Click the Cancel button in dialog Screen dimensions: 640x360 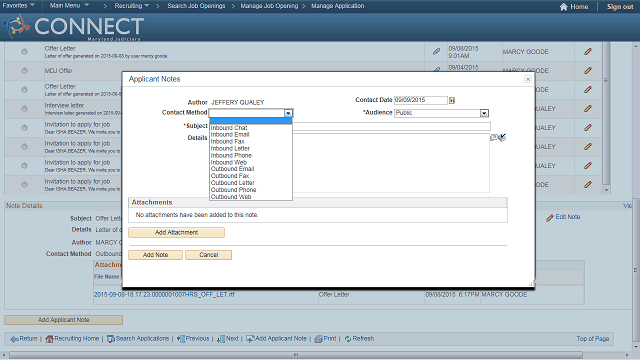point(209,255)
